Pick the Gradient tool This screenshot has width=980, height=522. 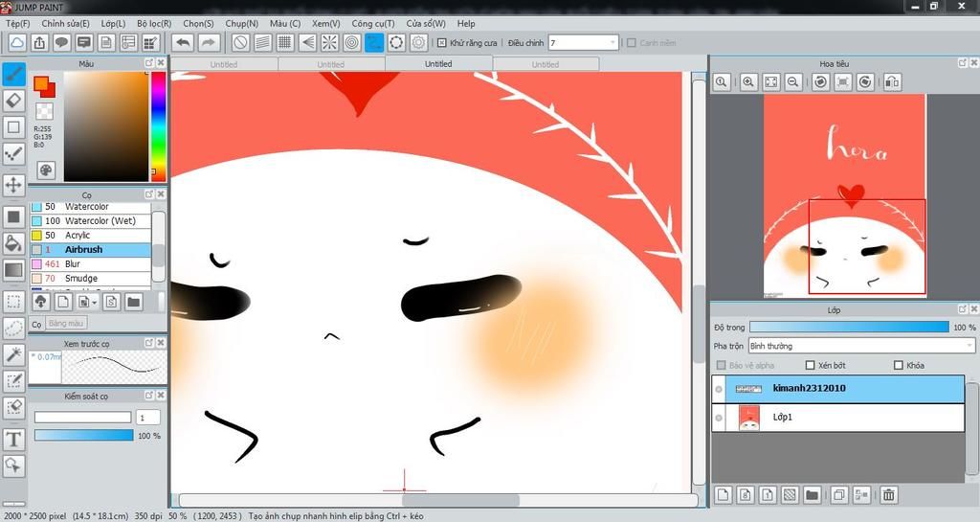13,270
